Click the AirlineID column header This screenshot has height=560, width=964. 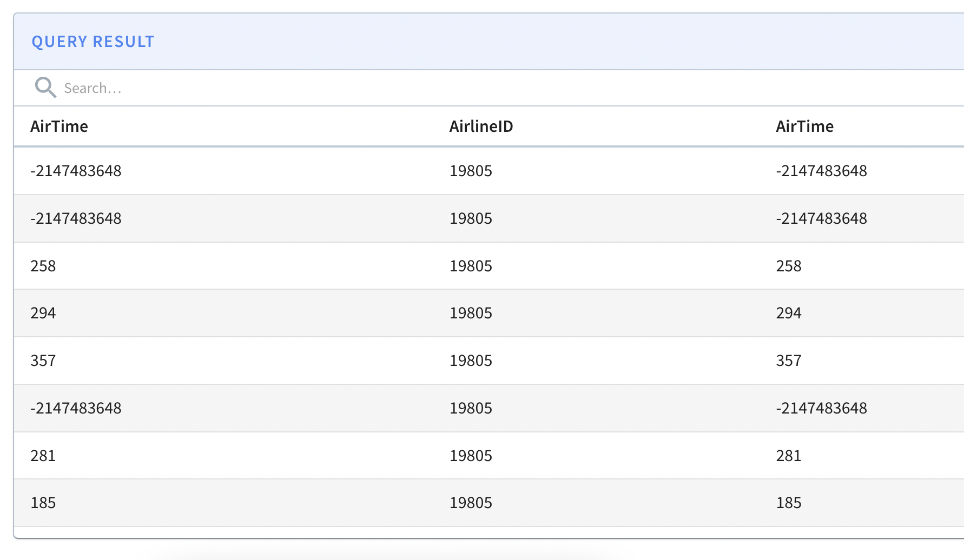tap(481, 126)
